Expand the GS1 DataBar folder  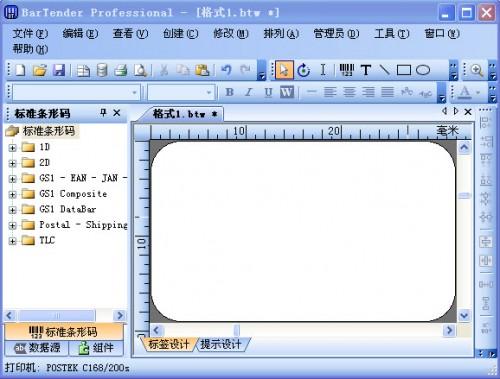(12, 210)
